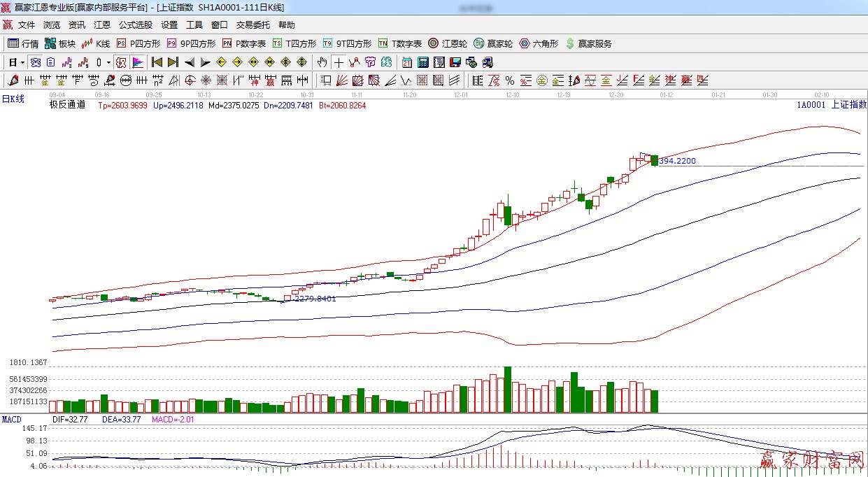Open the 江恩轮 Gann wheel tool
868x477 pixels.
pyautogui.click(x=448, y=43)
